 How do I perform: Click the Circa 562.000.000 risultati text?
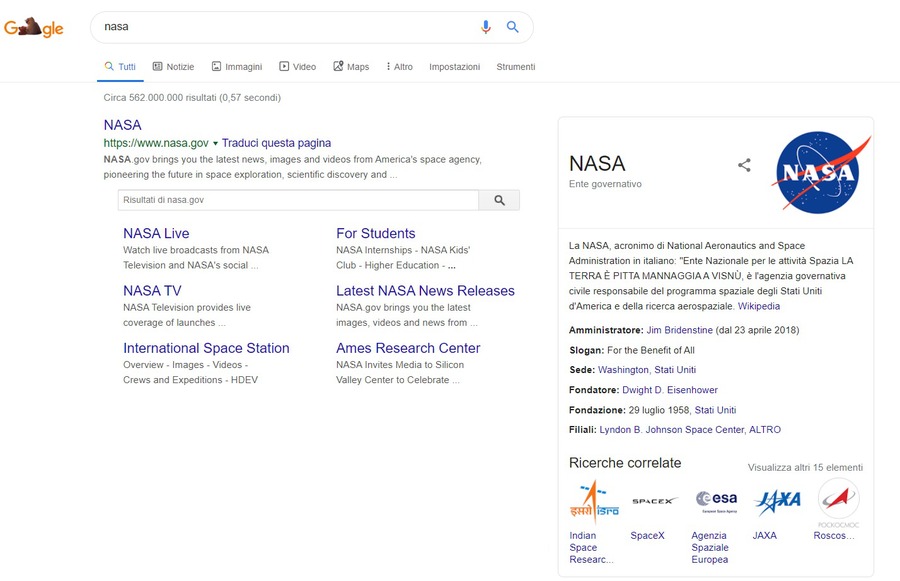(x=192, y=98)
